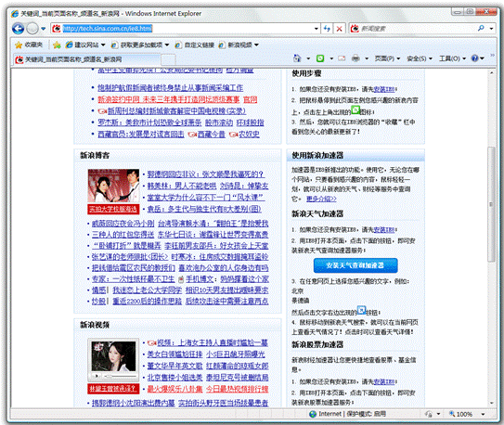
Task: Select the 关键词_当前页面名称 browser tab
Action: tap(87, 59)
